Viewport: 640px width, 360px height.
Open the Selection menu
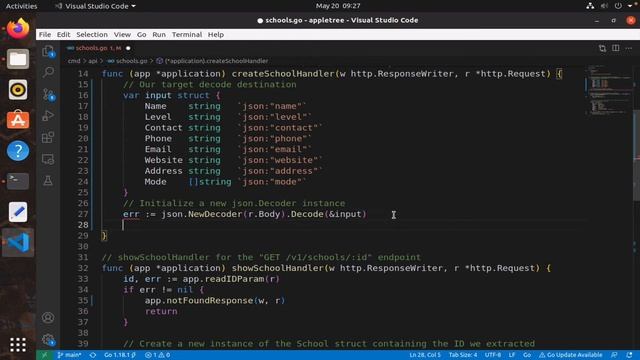[x=92, y=35]
